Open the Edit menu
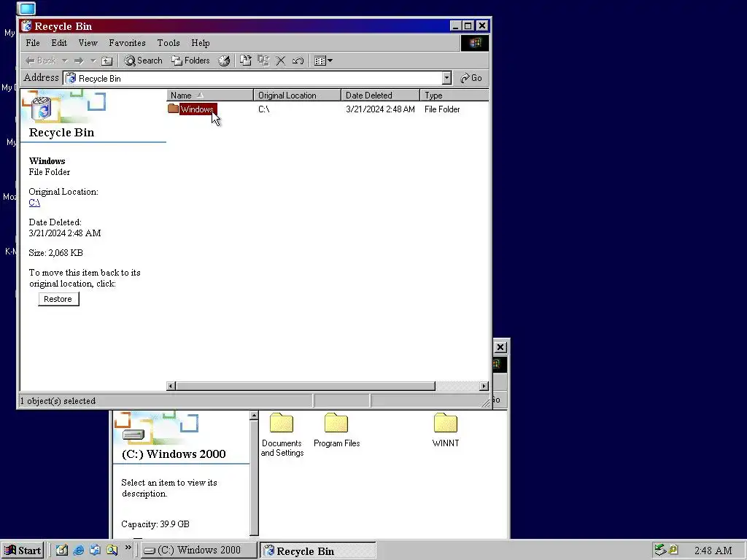 point(59,43)
